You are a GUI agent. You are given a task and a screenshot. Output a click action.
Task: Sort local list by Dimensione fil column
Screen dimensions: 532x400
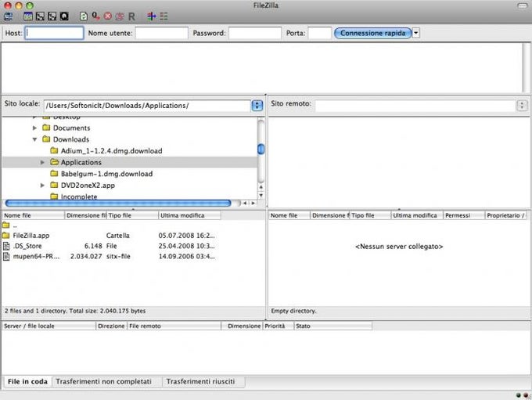(x=85, y=215)
